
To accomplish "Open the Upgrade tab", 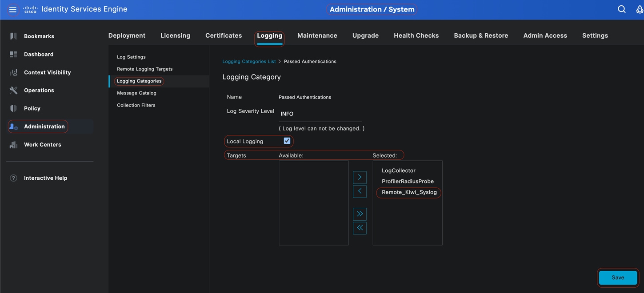I will [x=365, y=36].
